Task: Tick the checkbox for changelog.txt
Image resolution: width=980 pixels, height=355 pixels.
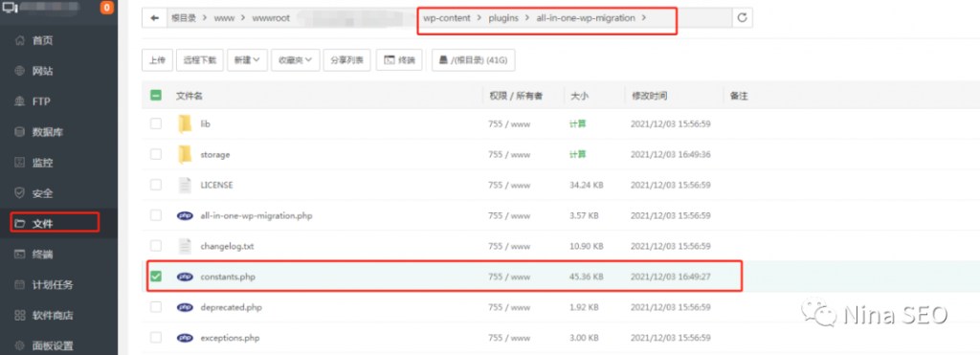Action: (x=156, y=246)
